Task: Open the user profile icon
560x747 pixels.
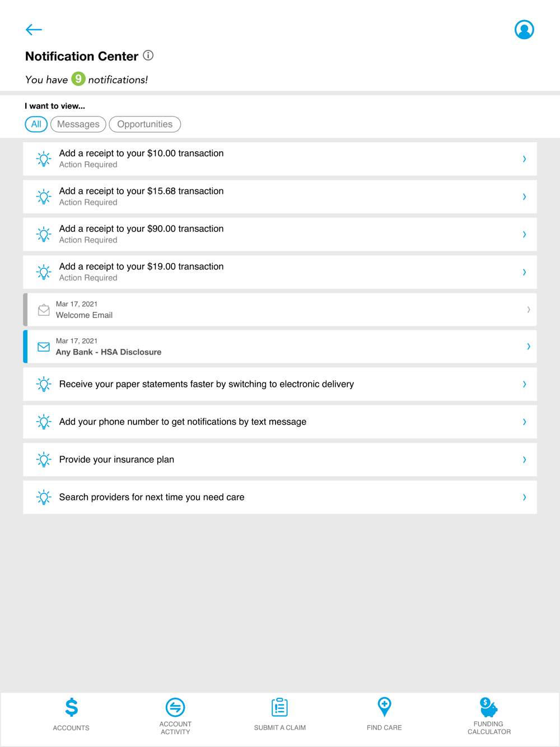Action: point(524,30)
